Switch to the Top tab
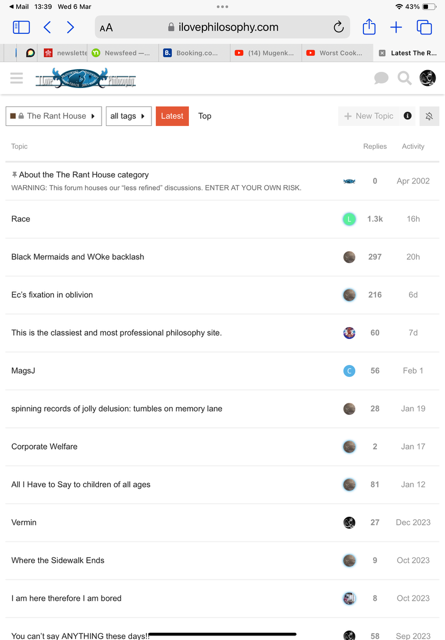445x640 pixels. click(205, 116)
